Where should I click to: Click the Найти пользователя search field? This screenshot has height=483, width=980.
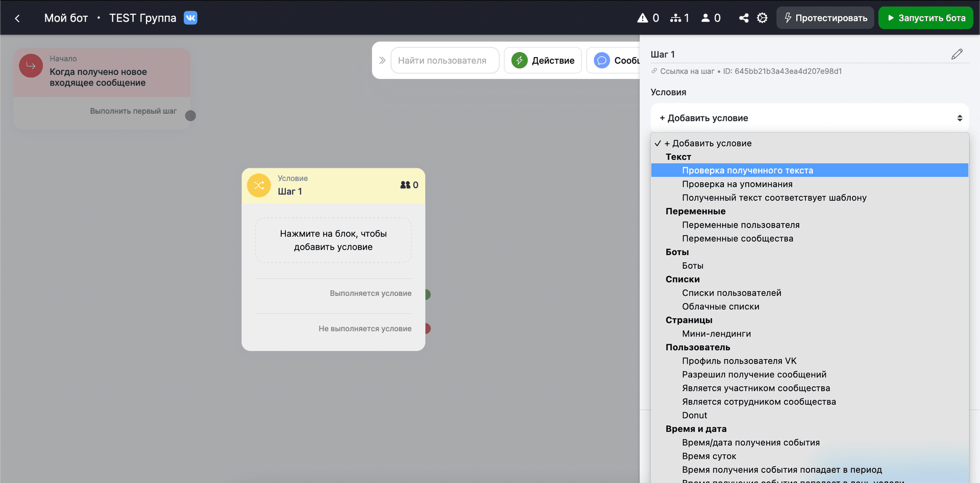coord(444,60)
